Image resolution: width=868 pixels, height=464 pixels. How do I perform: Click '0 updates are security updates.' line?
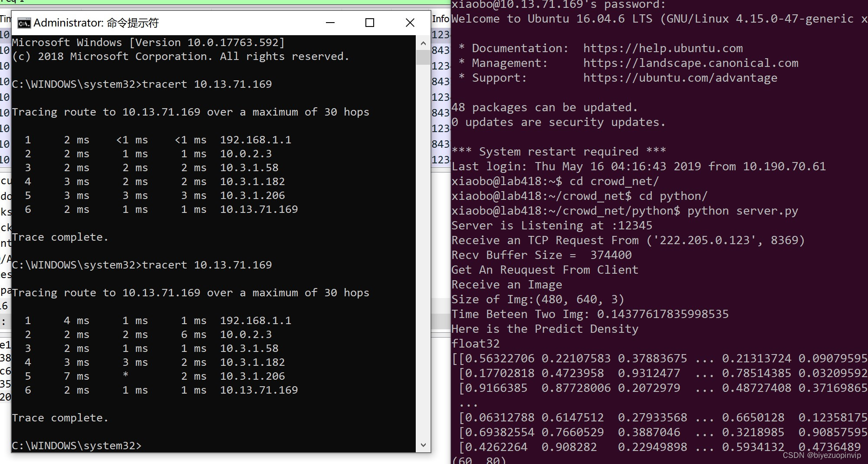[559, 122]
